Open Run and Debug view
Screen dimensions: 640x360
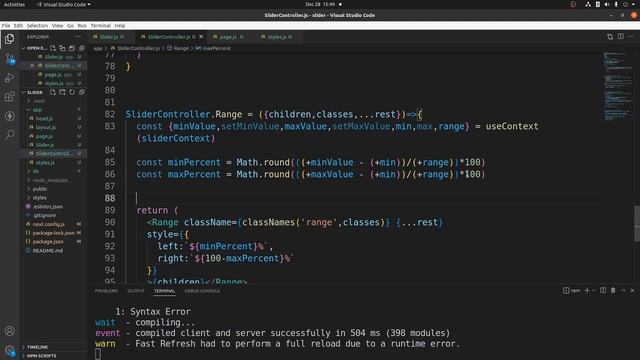9,78
